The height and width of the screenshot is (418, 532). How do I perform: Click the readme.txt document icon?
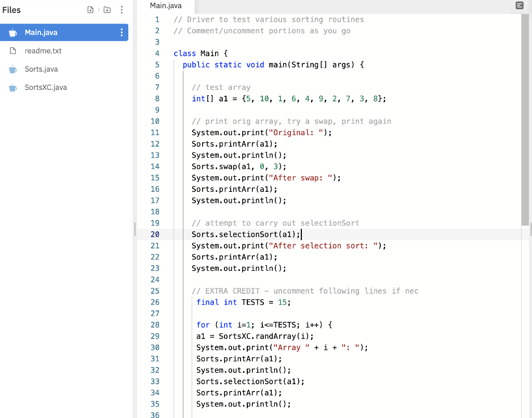click(x=13, y=51)
